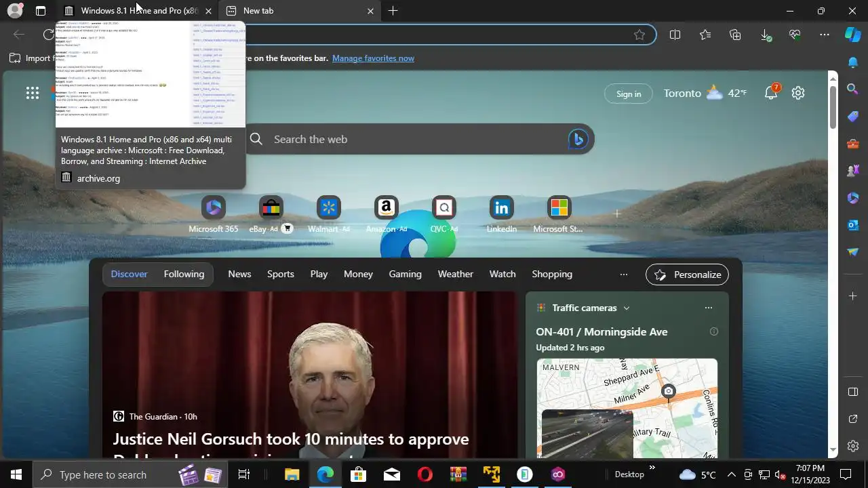Click the Personalize button
868x488 pixels.
pos(688,274)
